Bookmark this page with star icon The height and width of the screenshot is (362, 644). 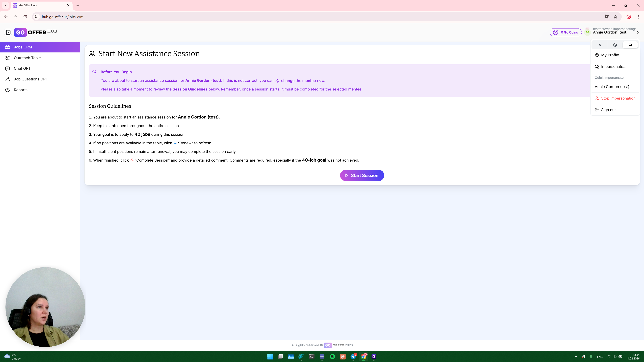click(615, 17)
